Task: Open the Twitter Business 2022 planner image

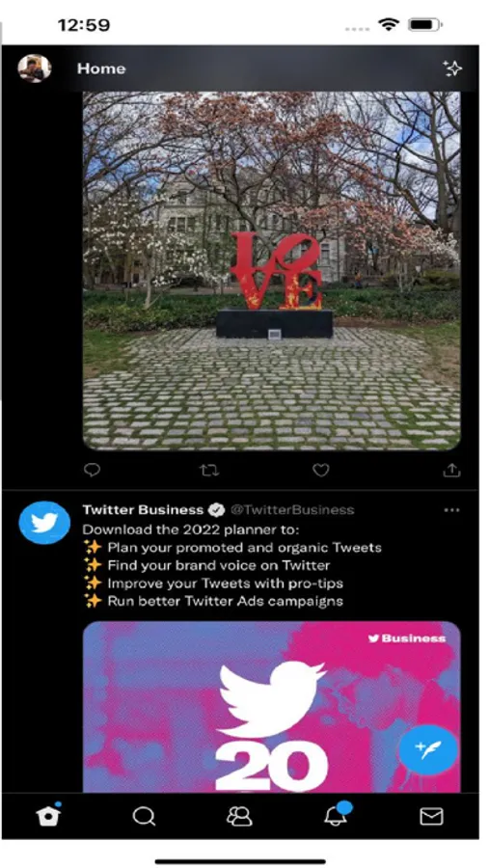Action: [271, 706]
